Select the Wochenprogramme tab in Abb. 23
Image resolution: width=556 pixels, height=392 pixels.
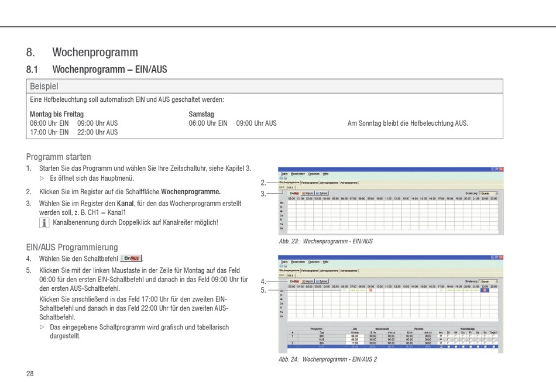pyautogui.click(x=289, y=183)
